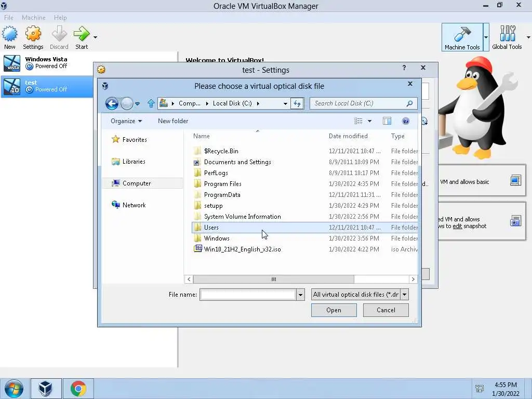
Task: Refresh the Local Disk (C:) listing
Action: coord(297,104)
